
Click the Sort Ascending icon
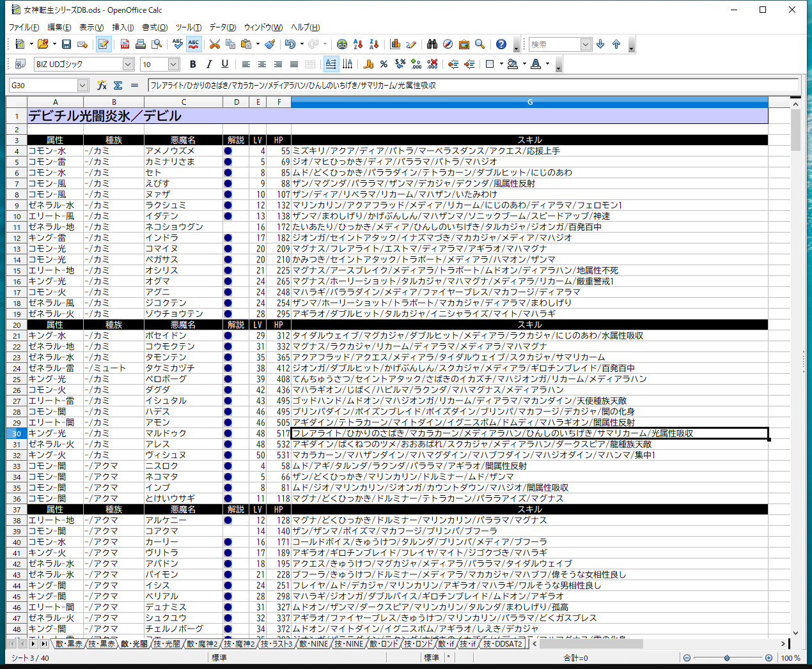pyautogui.click(x=358, y=44)
